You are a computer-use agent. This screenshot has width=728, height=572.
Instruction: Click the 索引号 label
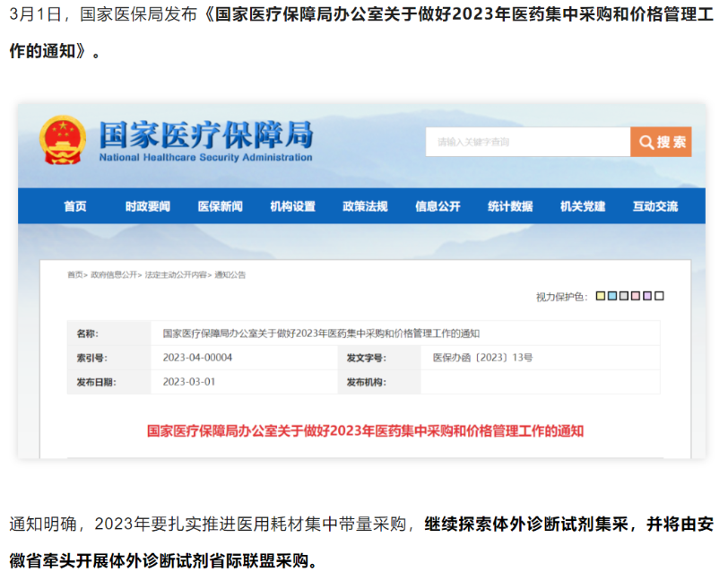click(x=92, y=358)
